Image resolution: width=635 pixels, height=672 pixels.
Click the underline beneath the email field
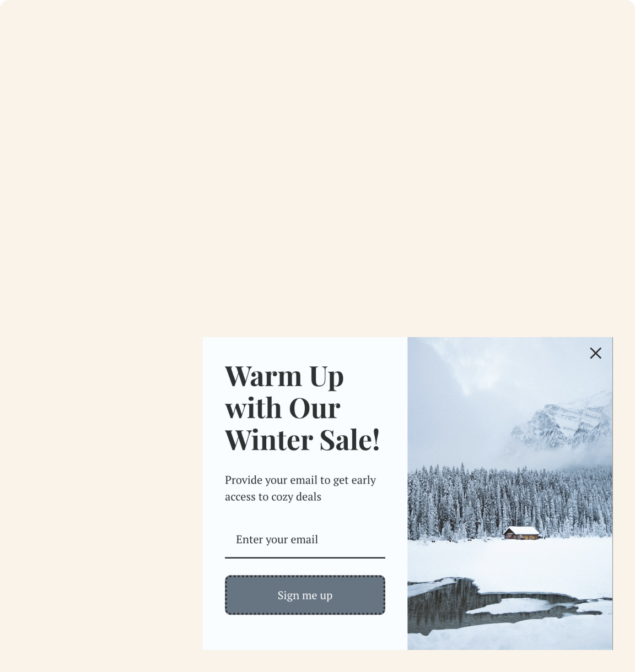[305, 557]
